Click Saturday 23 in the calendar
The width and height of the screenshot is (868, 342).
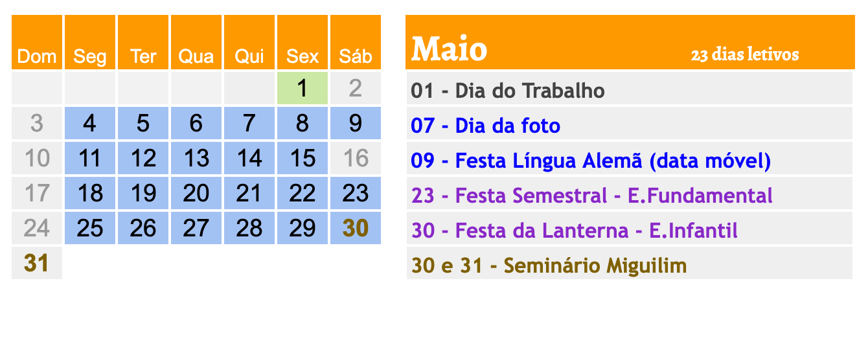click(x=356, y=193)
